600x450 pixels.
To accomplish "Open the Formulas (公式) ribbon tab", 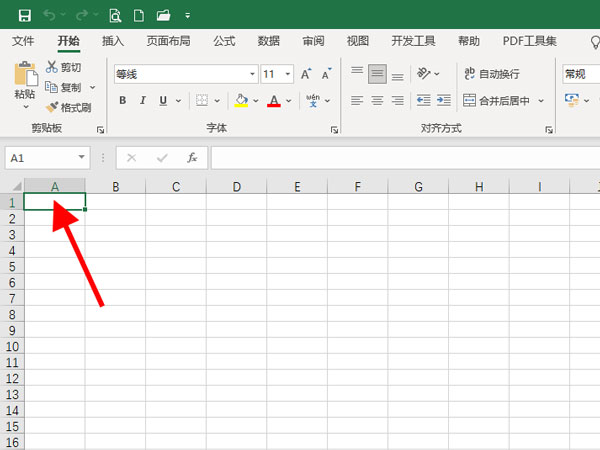I will pos(224,41).
